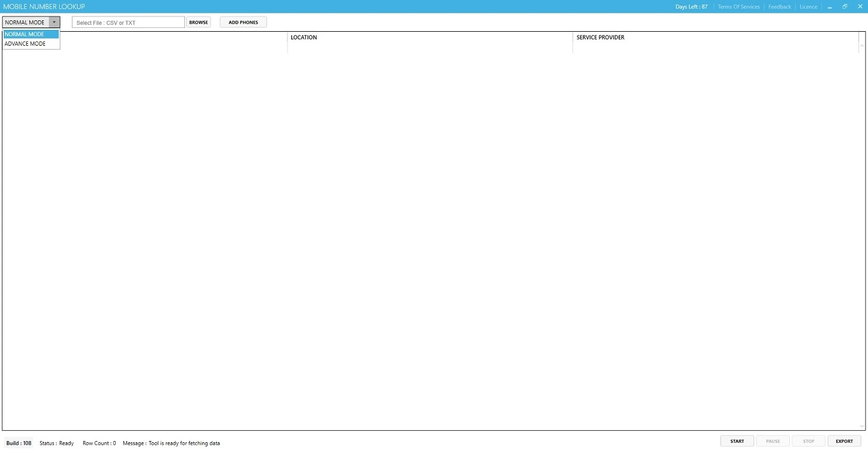Export results with the EXPORT button
Screen dimensions: 868x455
(844, 441)
